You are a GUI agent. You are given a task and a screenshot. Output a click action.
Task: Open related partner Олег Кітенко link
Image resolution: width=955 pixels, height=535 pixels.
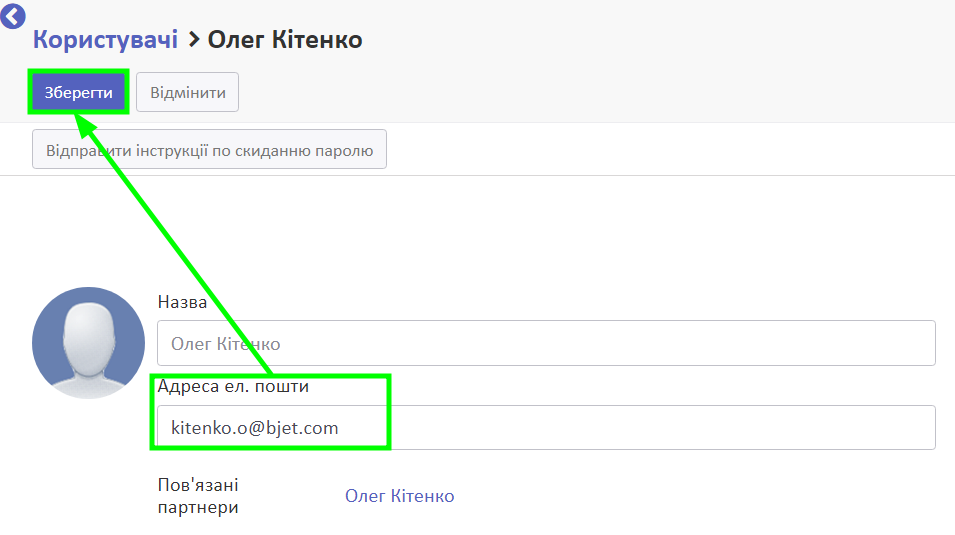point(400,496)
